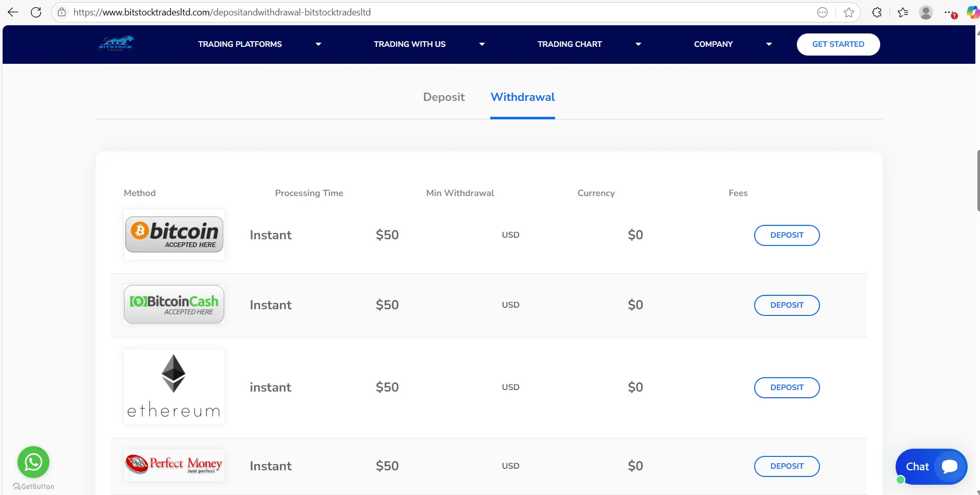Click $0 fee in Perfect Money row

click(x=635, y=466)
